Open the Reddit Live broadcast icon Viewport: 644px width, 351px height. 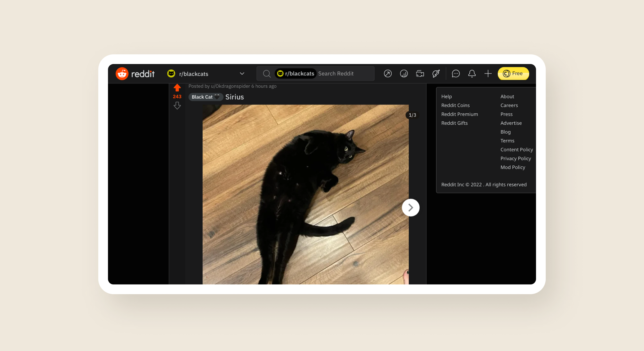coord(420,74)
